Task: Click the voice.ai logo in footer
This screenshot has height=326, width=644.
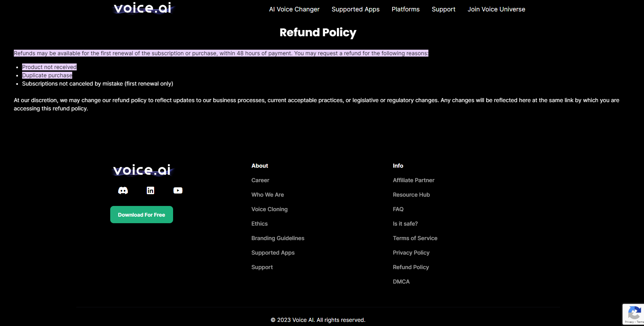Action: click(x=143, y=170)
